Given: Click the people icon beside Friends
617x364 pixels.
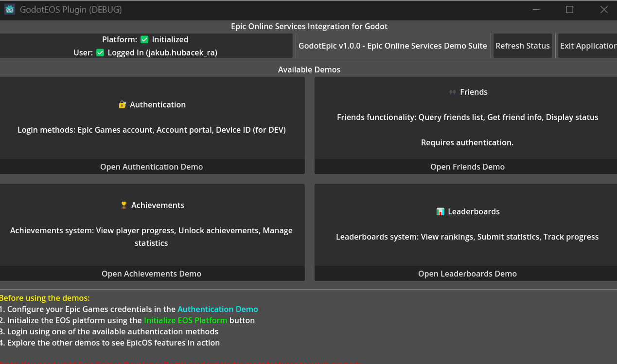Looking at the screenshot, I should (x=453, y=92).
